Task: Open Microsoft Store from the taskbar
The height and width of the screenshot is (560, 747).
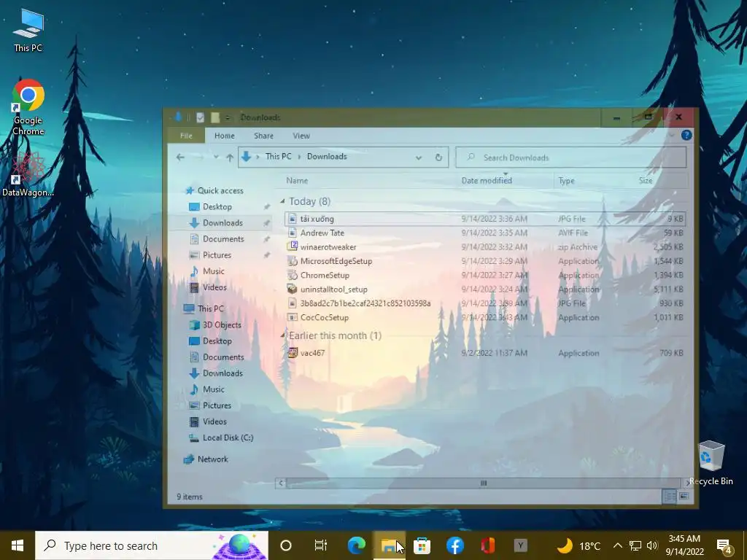Action: [422, 545]
